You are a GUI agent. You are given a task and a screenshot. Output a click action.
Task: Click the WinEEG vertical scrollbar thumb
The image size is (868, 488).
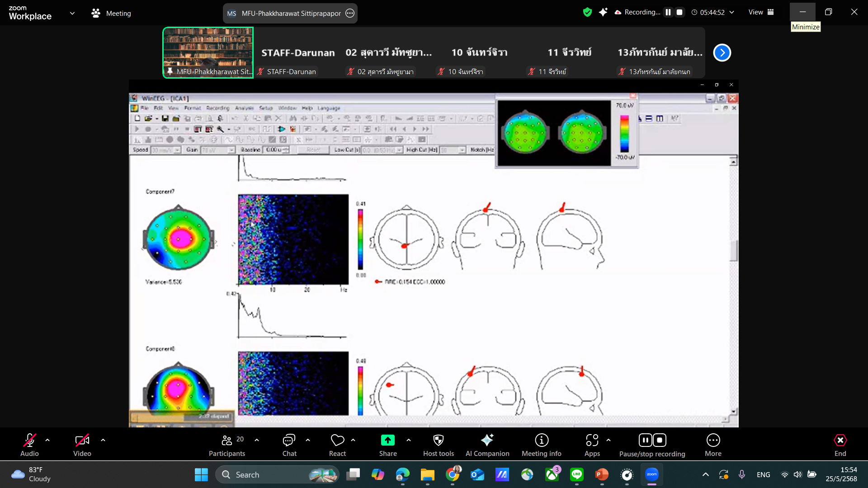733,251
